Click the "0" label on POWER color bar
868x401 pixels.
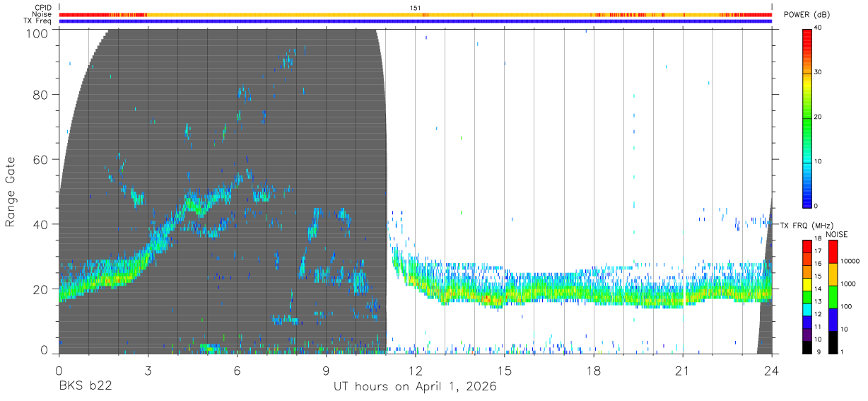coord(816,206)
